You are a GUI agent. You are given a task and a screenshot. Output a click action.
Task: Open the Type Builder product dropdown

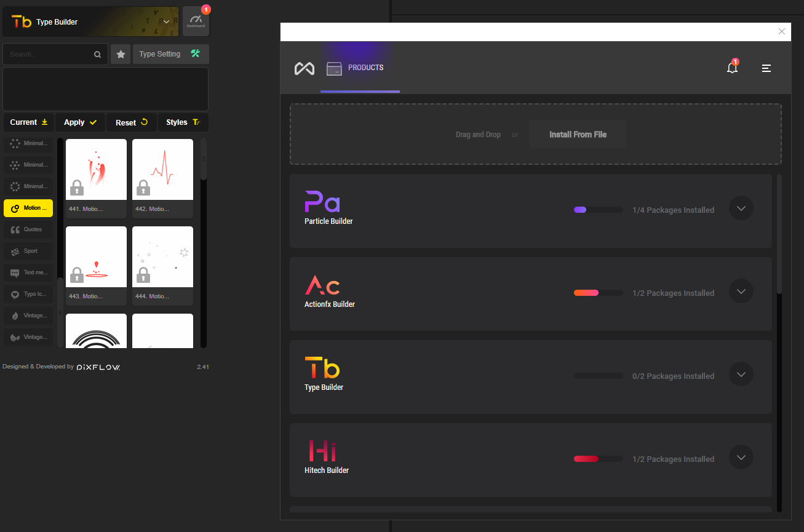point(90,22)
